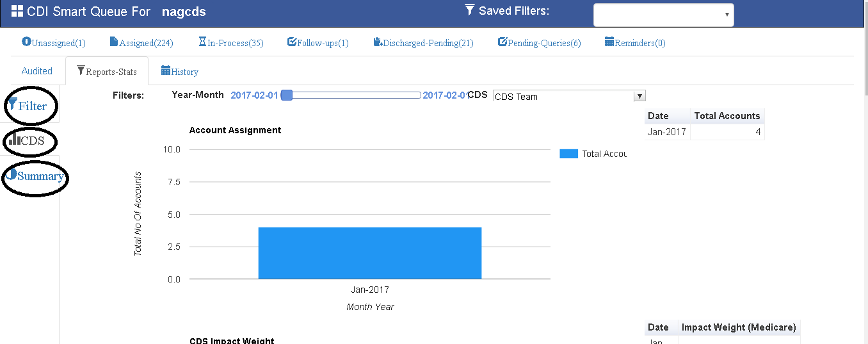Select the Reports-Stats tab

[x=106, y=72]
